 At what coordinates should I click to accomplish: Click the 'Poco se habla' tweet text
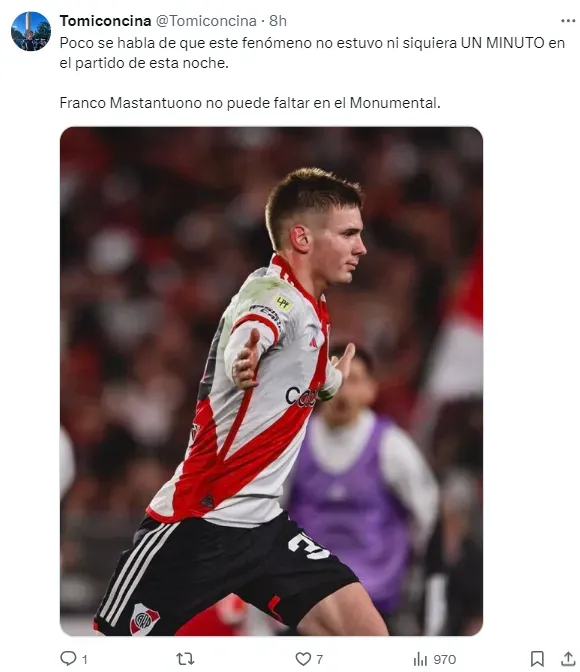[312, 53]
